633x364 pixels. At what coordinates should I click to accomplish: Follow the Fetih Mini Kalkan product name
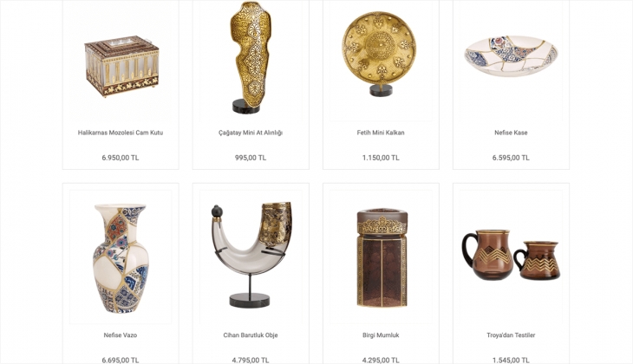pyautogui.click(x=381, y=133)
